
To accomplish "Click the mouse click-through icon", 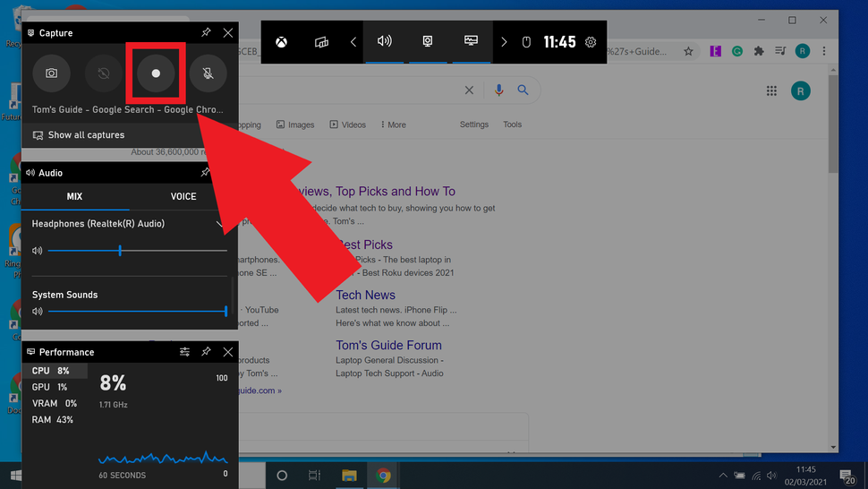I will (526, 42).
